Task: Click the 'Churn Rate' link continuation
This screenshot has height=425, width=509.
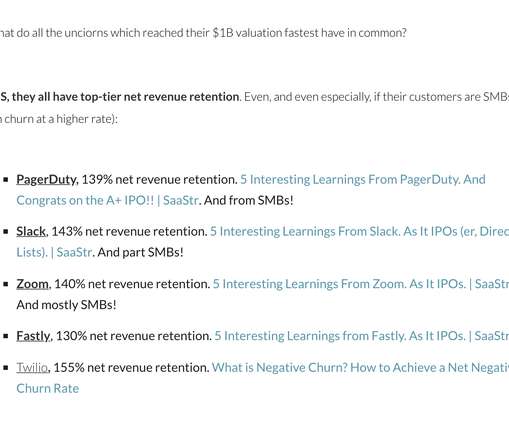Action: (48, 388)
